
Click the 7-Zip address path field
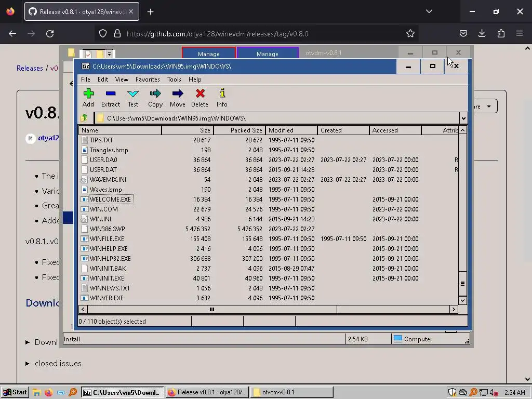pos(276,118)
